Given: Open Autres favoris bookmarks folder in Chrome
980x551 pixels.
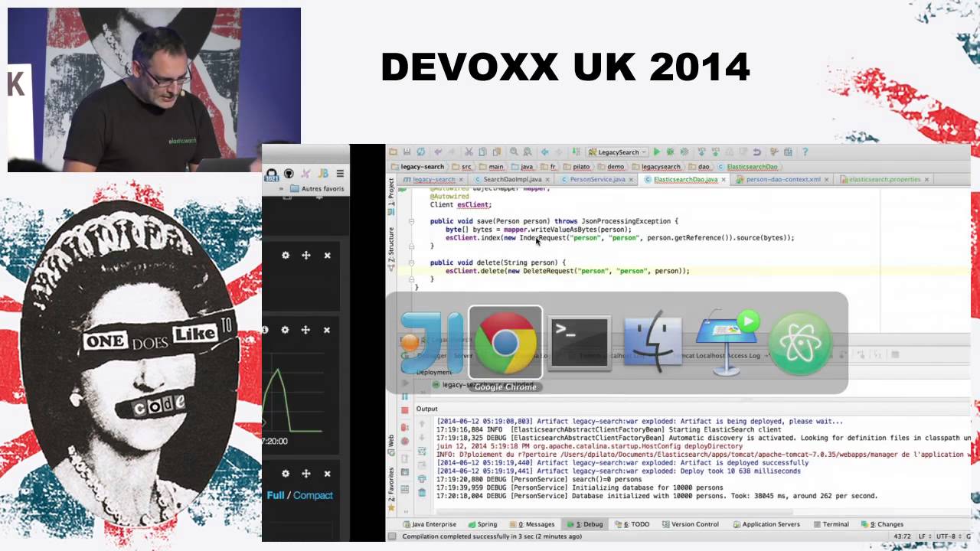Looking at the screenshot, I should pos(317,188).
